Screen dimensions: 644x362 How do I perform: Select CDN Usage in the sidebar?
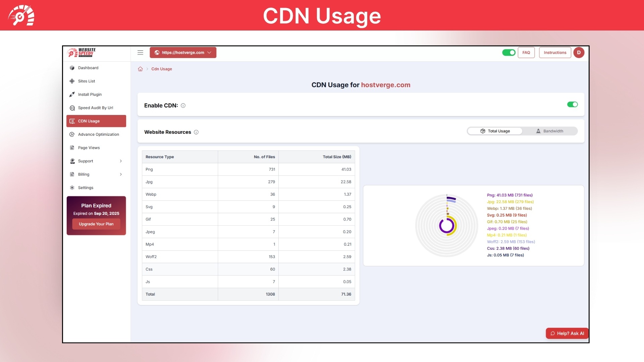tap(88, 121)
